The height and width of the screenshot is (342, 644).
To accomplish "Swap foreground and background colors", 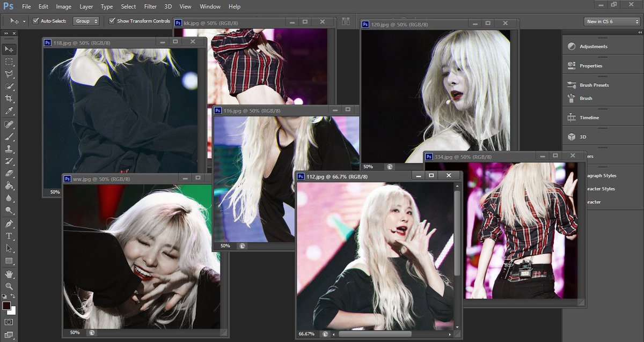I will point(13,296).
